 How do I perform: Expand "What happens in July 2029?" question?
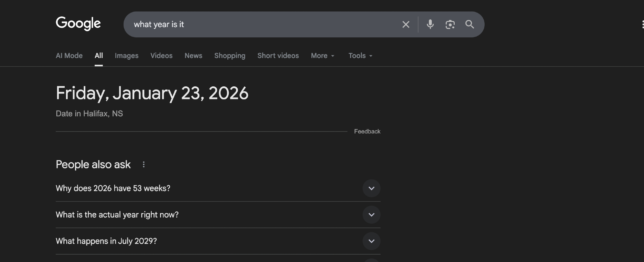click(371, 241)
